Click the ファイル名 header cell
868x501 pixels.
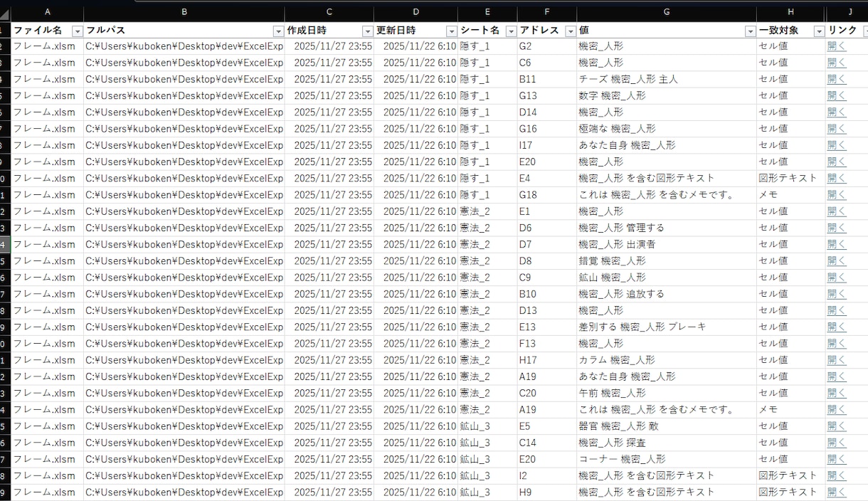coord(48,31)
